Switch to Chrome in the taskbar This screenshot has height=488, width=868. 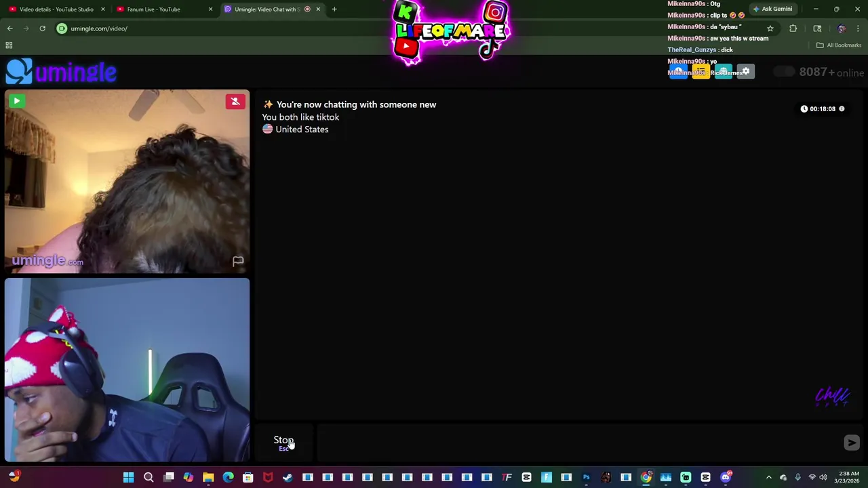646,478
